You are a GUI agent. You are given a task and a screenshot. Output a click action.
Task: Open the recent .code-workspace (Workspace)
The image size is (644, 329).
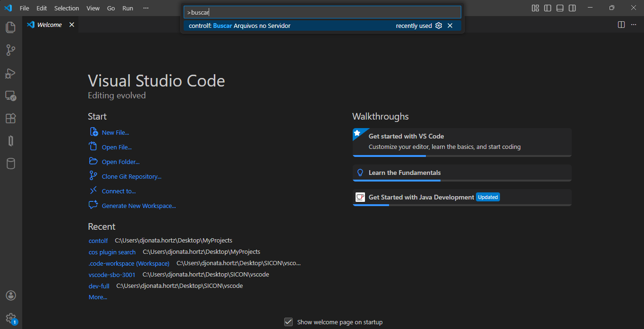pos(129,263)
